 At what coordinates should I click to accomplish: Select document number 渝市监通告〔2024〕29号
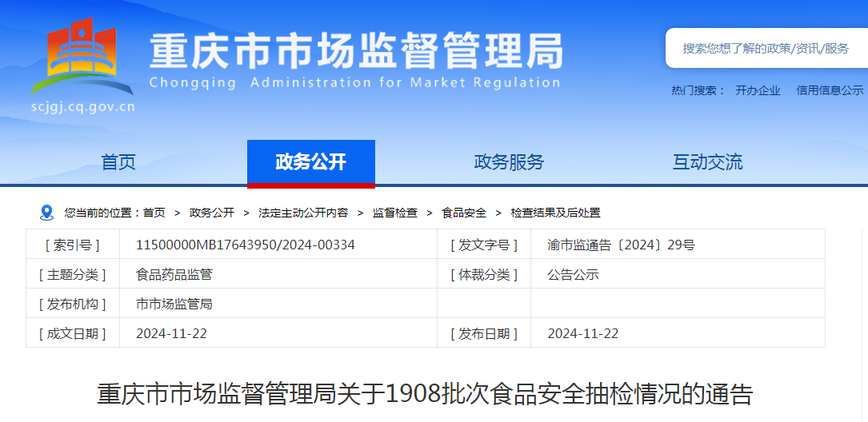tap(621, 245)
